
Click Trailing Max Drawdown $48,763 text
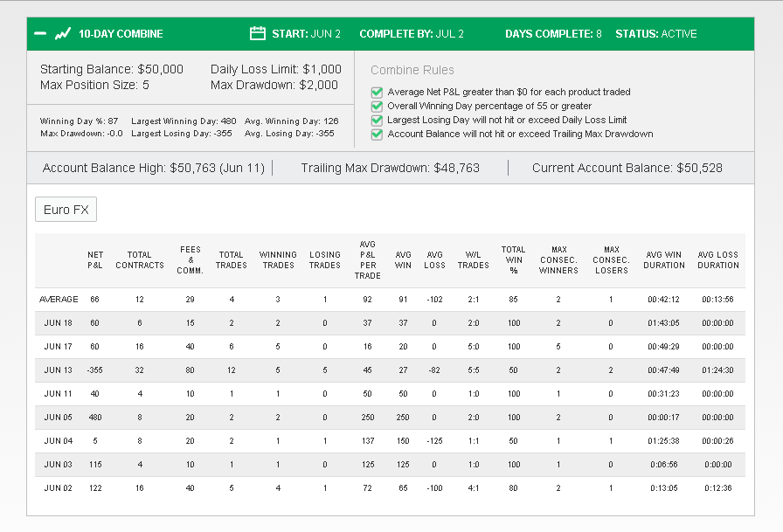[390, 169]
